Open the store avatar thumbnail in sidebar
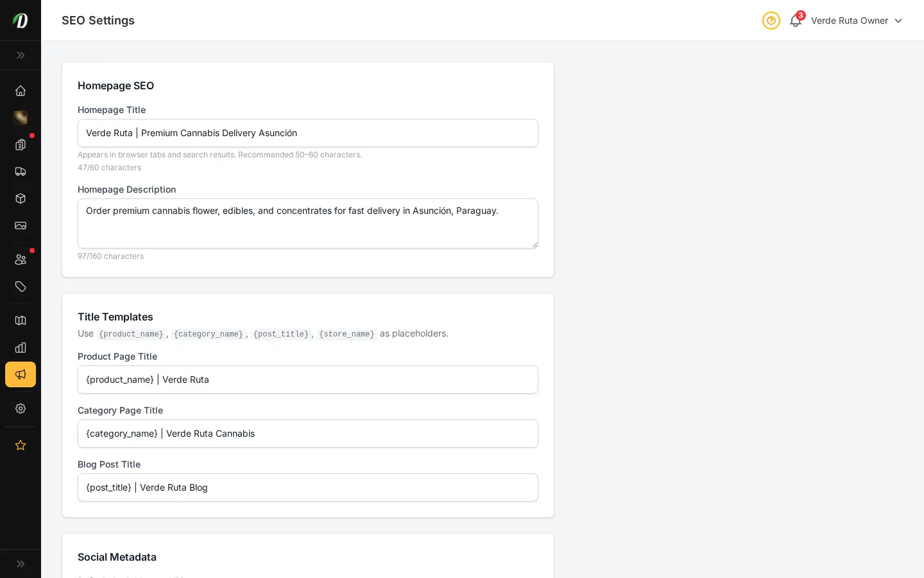924x578 pixels. point(21,118)
